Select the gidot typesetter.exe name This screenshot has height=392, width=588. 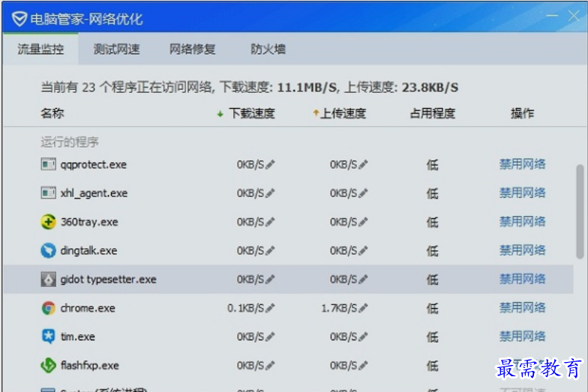108,280
